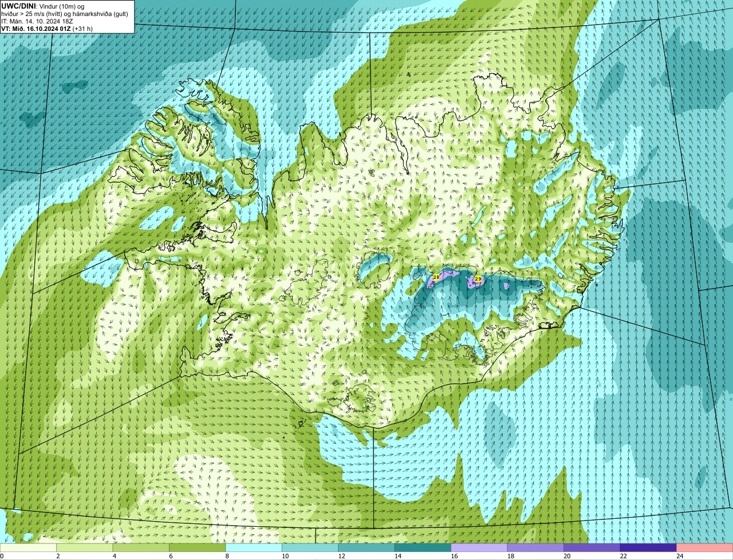Select the medium purple 18–20 m/s legend swatch

point(535,548)
